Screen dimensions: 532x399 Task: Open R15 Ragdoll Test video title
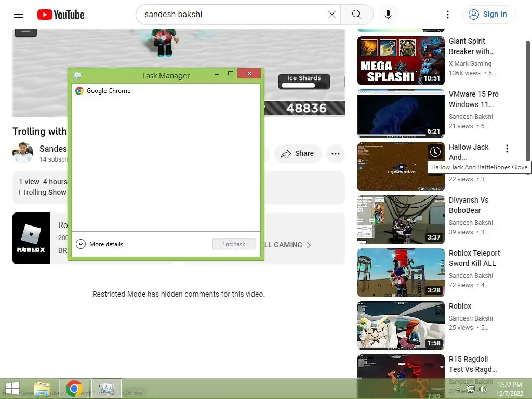[x=473, y=364]
